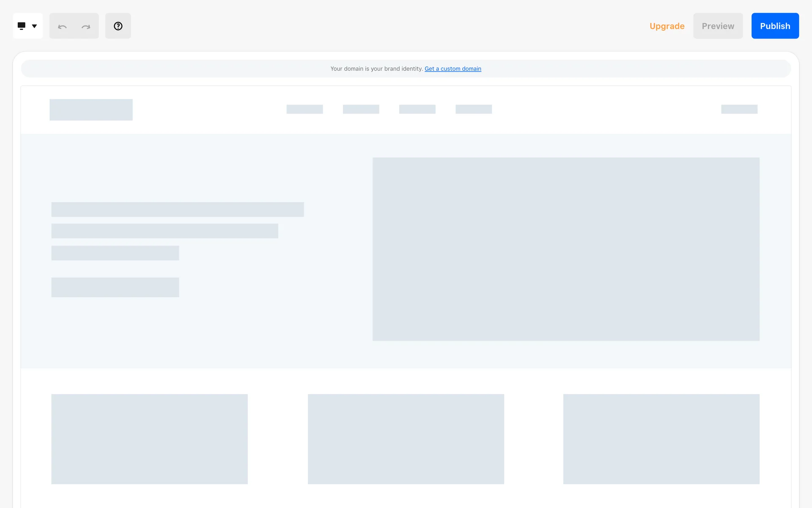Open the device selector dropdown arrow
Viewport: 812px width, 508px height.
tap(35, 26)
